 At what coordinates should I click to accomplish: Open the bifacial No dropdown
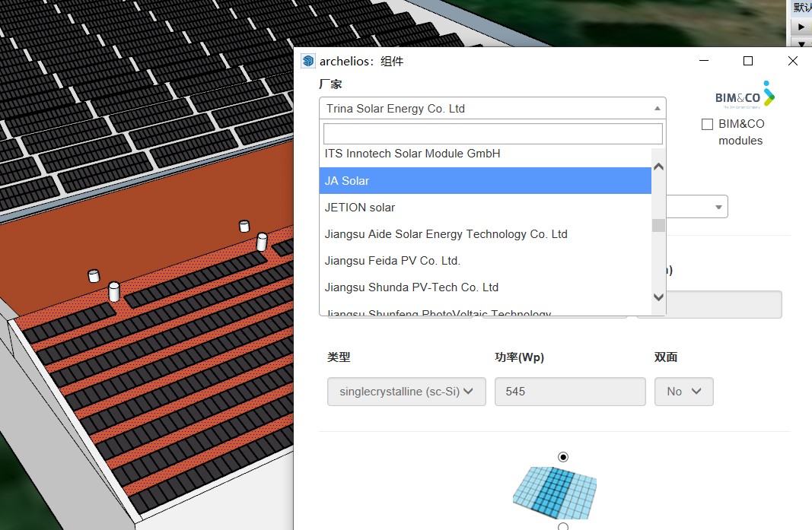[x=683, y=392]
